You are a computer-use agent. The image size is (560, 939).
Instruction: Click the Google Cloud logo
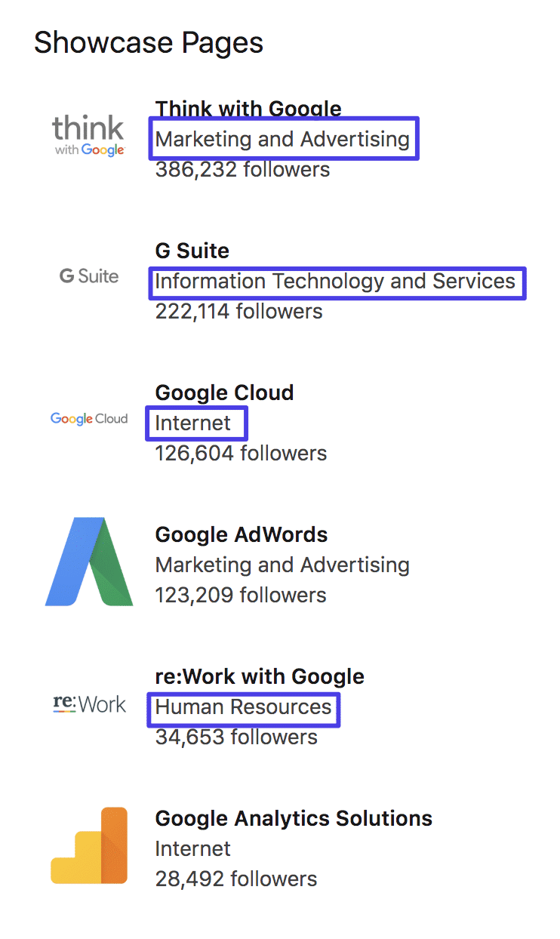click(88, 418)
